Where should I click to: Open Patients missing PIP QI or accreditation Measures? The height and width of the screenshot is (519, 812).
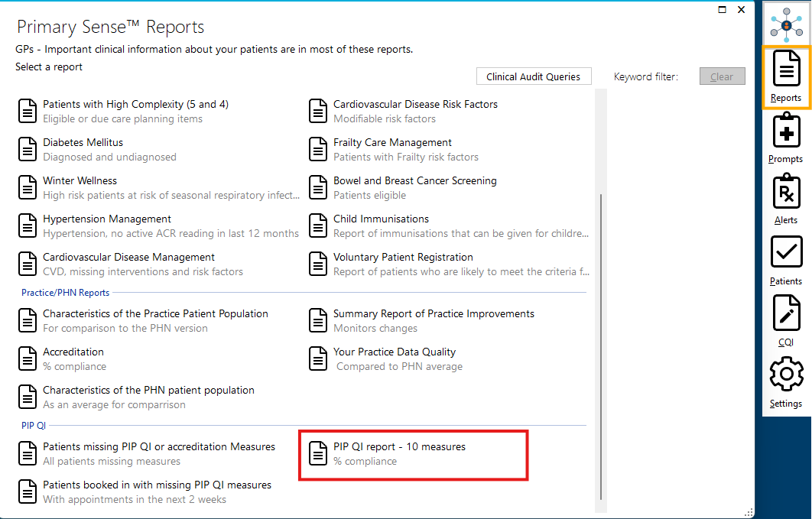click(159, 447)
